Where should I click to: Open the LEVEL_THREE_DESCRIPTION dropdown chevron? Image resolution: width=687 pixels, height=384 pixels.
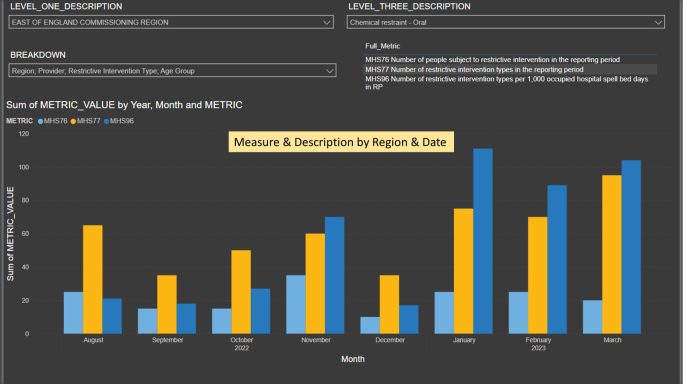point(658,22)
